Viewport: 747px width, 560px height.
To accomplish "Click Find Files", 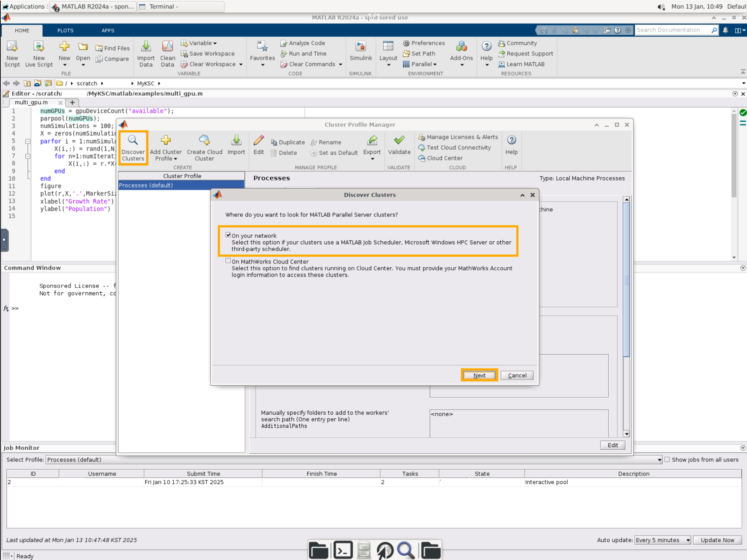I will pyautogui.click(x=113, y=48).
